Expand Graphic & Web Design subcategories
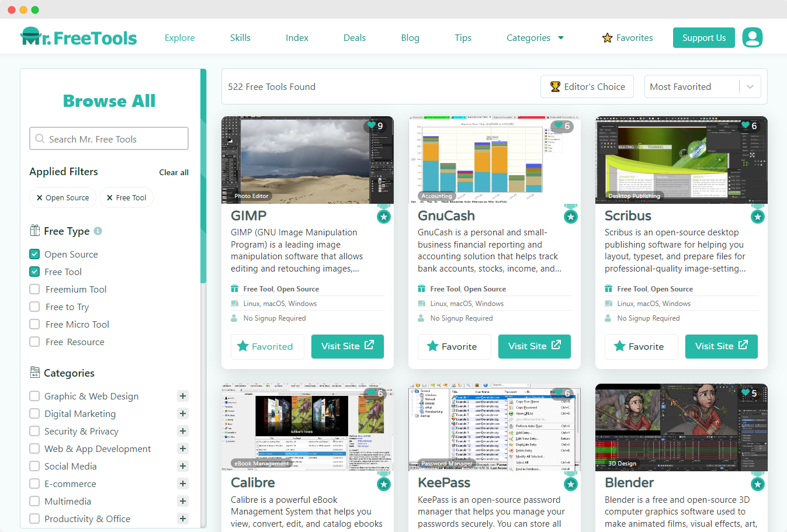This screenshot has width=787, height=532. pyautogui.click(x=183, y=396)
